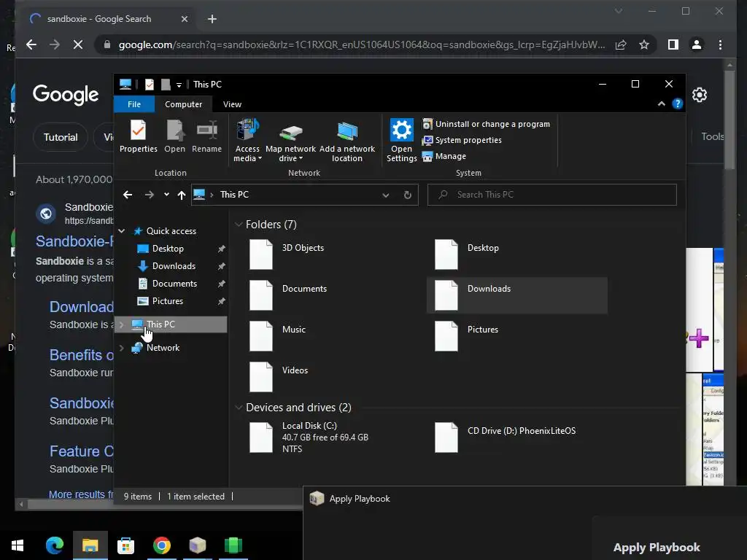Select Desktop under Quick access

tap(168, 249)
